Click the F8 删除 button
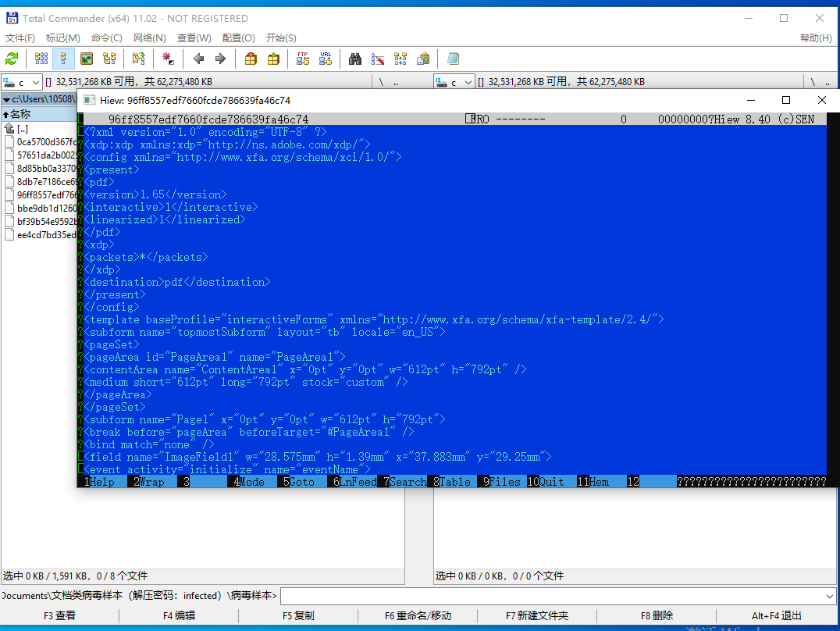Screen dimensions: 840x631 [x=657, y=616]
